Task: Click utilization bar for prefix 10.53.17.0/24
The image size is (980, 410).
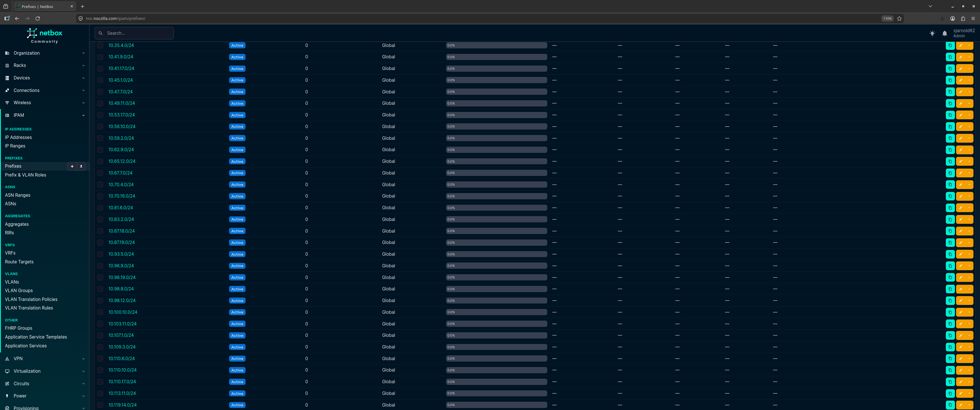Action: [x=497, y=115]
